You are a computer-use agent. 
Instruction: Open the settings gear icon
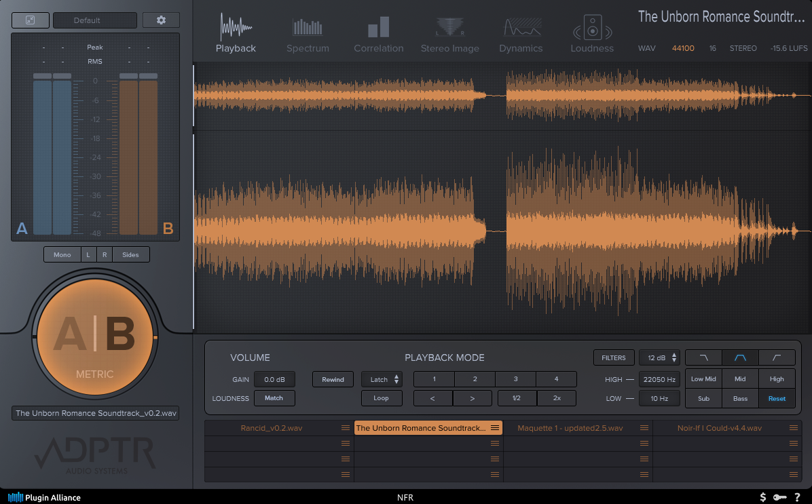[161, 20]
